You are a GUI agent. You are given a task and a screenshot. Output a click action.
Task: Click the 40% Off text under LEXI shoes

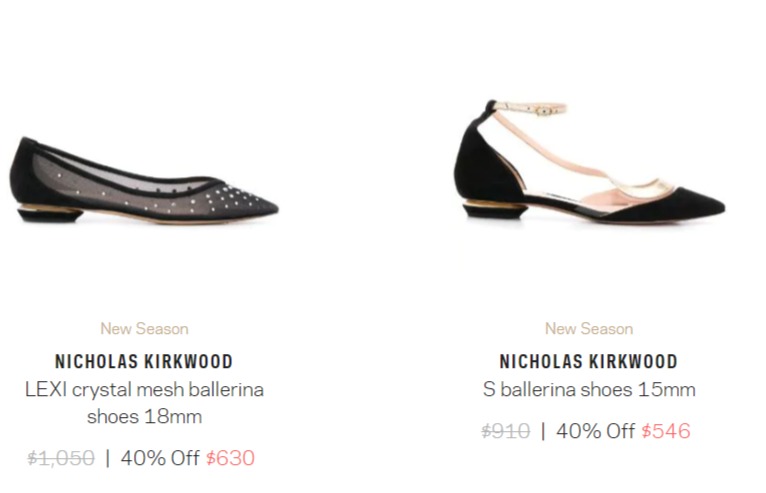pos(160,458)
